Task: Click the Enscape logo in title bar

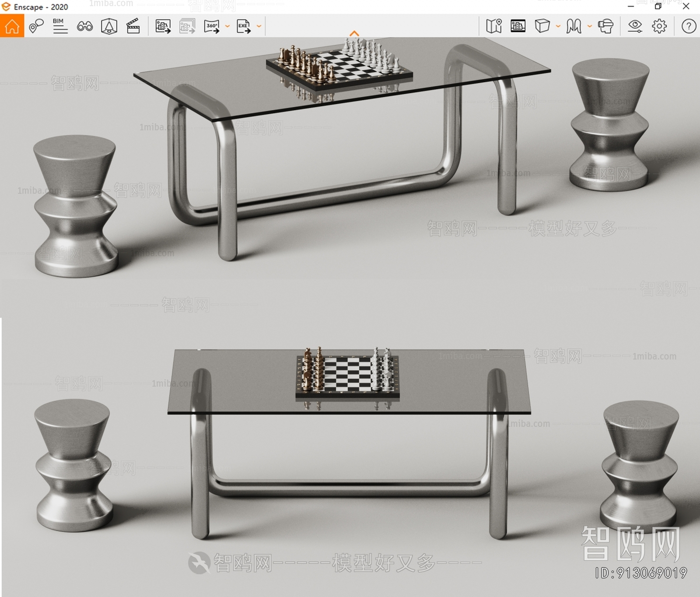Action: pos(6,7)
